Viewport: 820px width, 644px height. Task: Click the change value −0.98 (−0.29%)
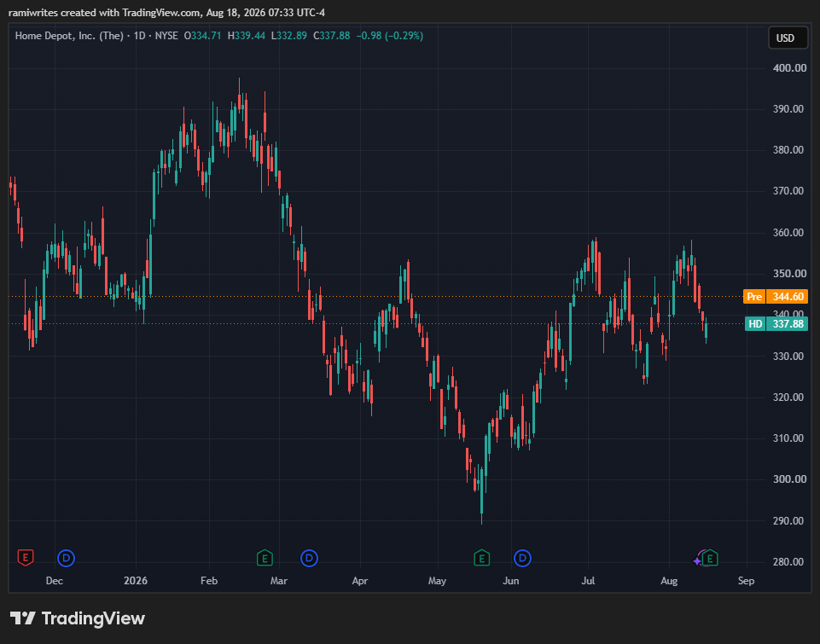pyautogui.click(x=390, y=36)
